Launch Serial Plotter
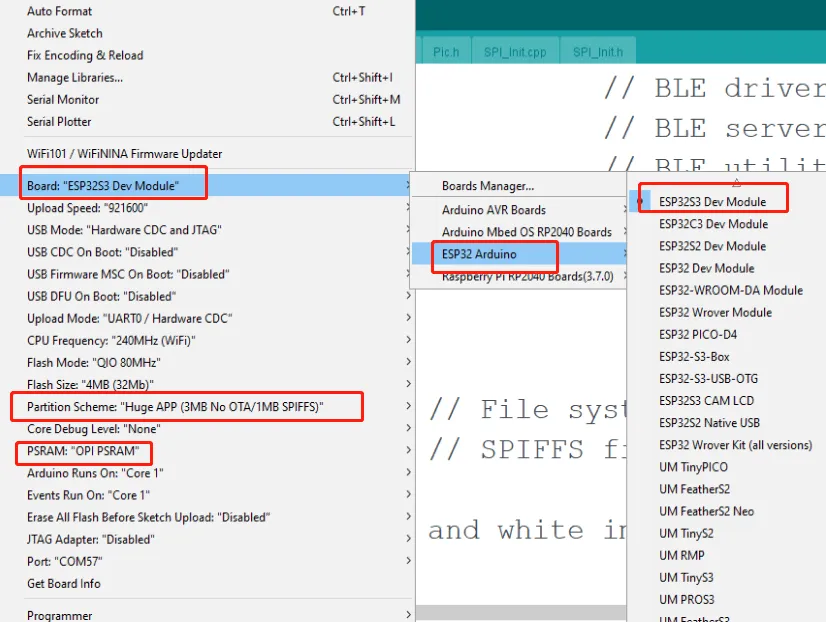Screen dimensions: 826x622 pos(59,121)
